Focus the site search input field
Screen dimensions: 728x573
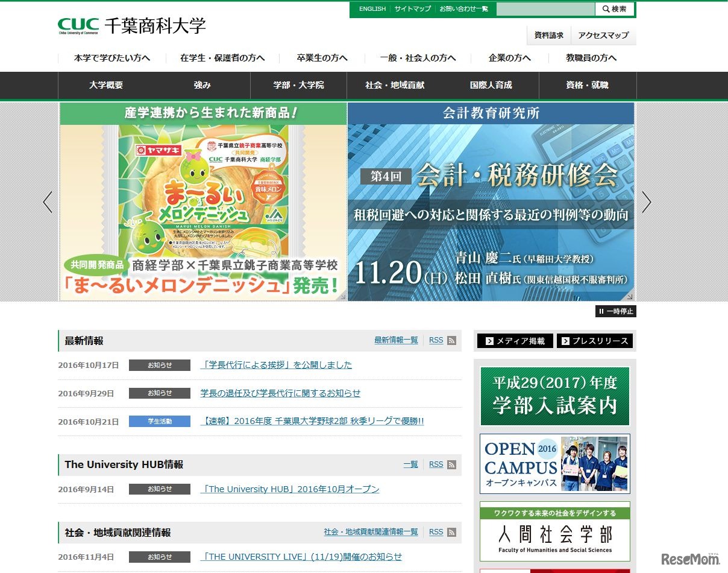[545, 9]
